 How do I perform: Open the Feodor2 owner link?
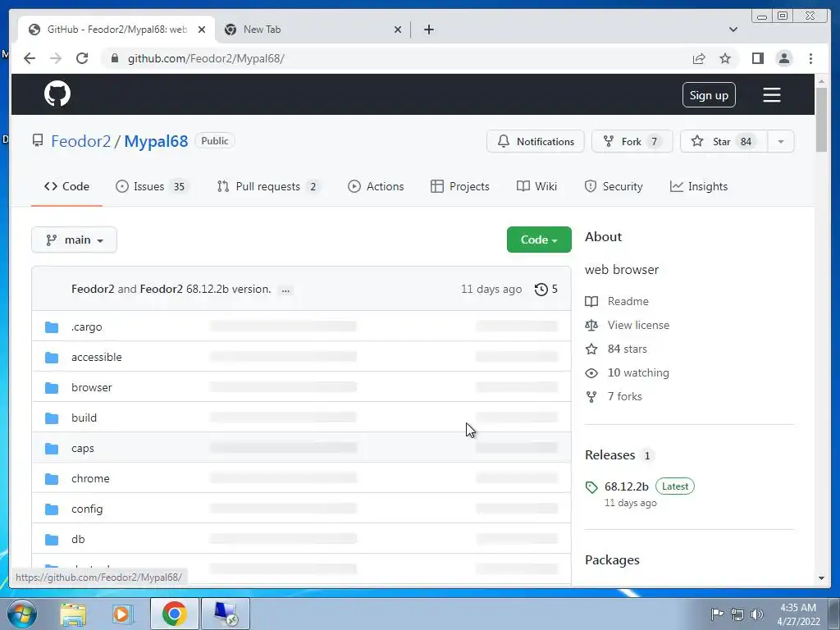(81, 141)
